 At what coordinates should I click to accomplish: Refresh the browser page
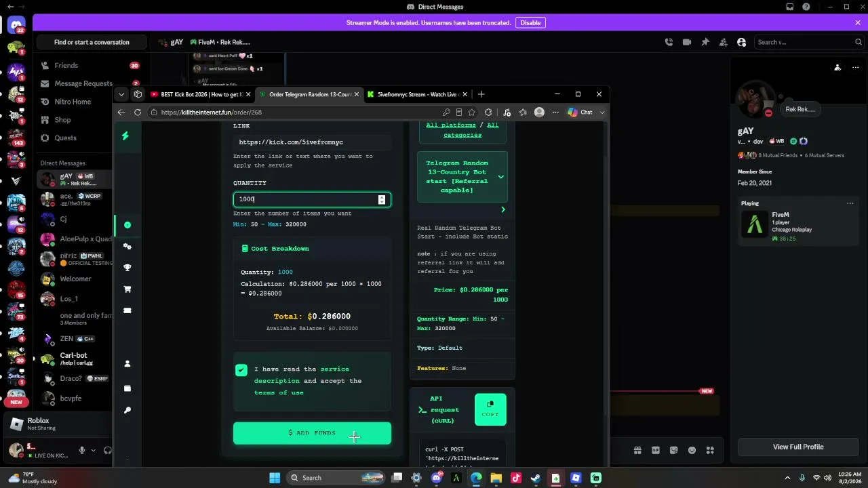[138, 113]
